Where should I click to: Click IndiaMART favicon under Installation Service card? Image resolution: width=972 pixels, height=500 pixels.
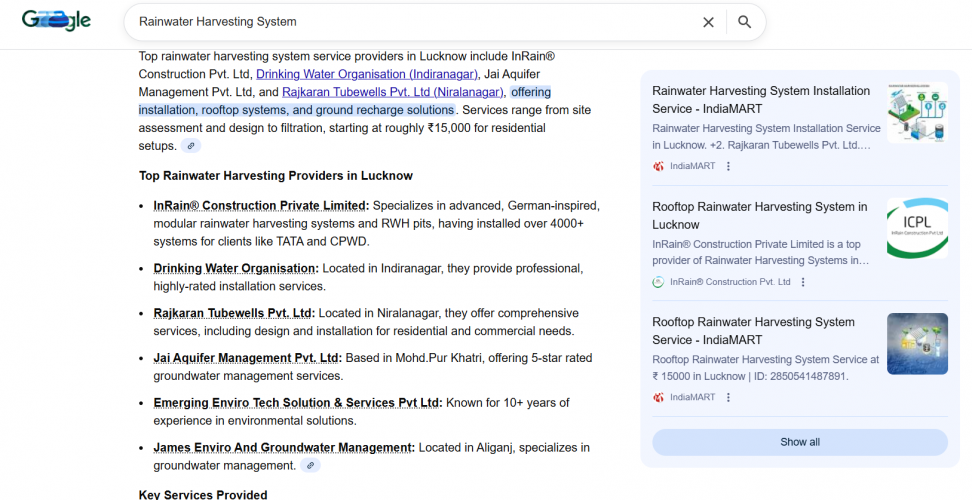tap(658, 166)
